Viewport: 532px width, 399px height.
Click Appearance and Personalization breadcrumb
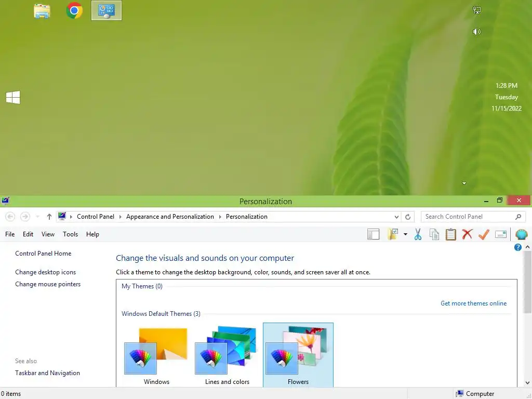pos(170,217)
